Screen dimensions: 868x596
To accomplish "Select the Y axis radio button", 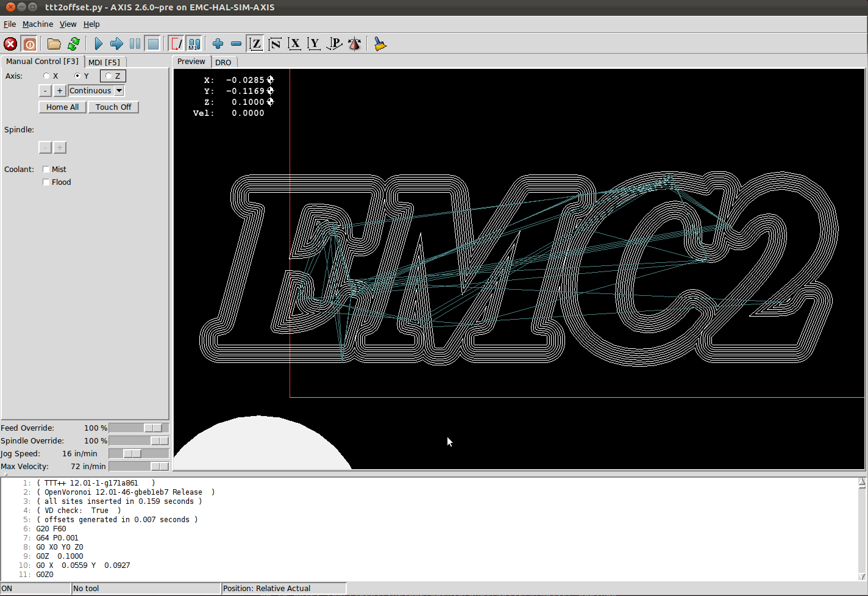I will 77,76.
